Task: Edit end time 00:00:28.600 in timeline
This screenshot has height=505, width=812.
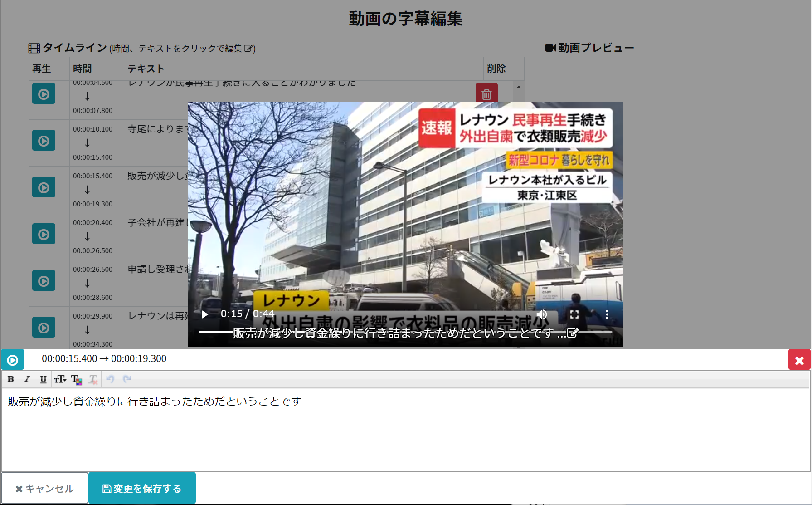Action: pyautogui.click(x=93, y=297)
